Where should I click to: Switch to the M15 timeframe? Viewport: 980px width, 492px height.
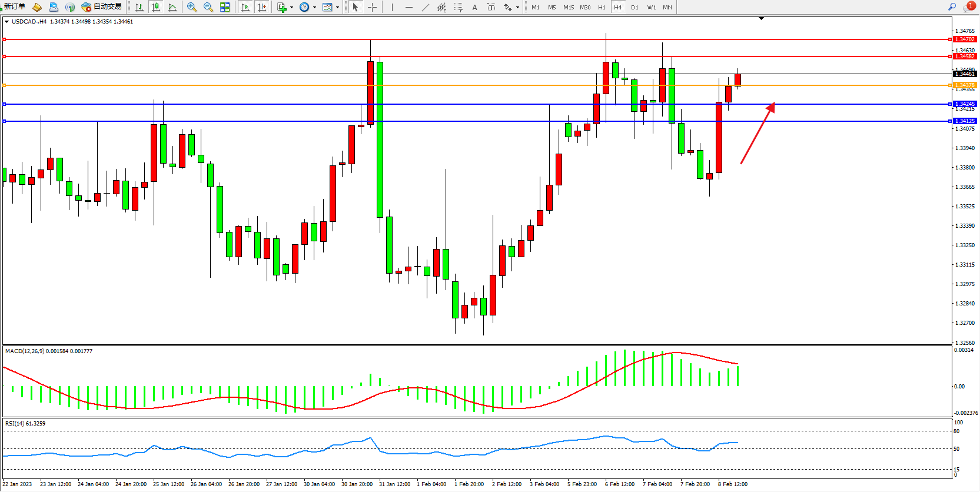coord(568,7)
